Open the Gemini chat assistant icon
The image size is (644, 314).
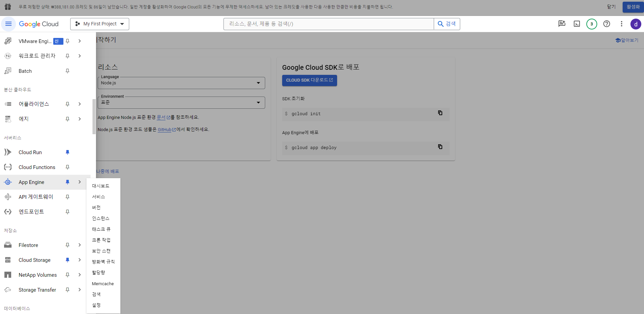562,24
